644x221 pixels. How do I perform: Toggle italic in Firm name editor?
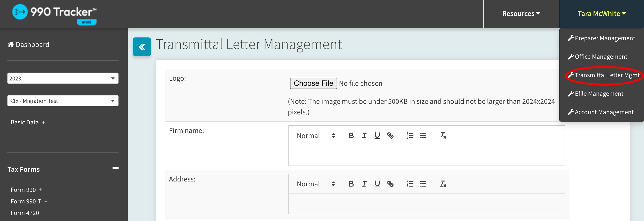pyautogui.click(x=364, y=136)
